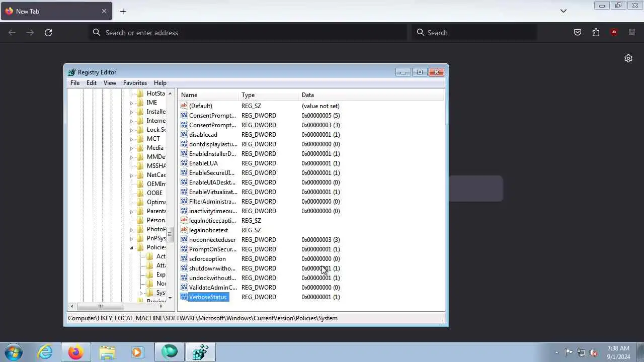This screenshot has height=362, width=644.
Task: Collapse the Policies registry key
Action: point(132,248)
